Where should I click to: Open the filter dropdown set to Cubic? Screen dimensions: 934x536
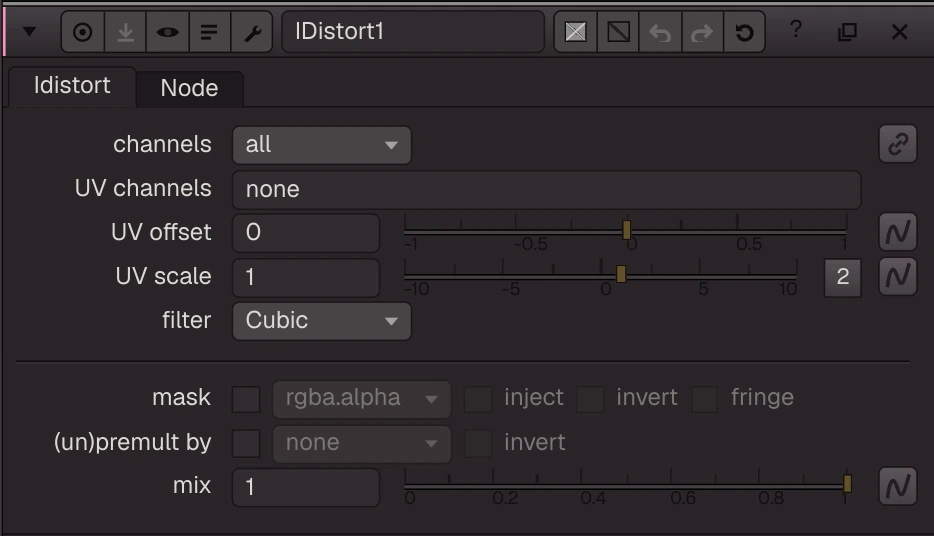click(x=322, y=321)
